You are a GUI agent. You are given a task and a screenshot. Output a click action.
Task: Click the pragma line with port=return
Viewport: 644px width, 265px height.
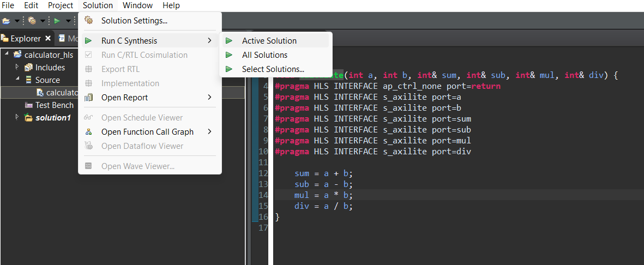click(x=388, y=87)
